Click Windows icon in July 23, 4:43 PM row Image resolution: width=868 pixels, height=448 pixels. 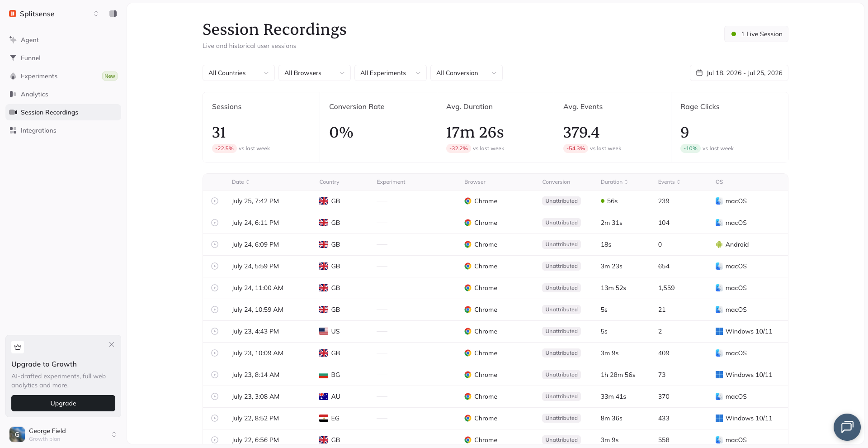coord(719,331)
